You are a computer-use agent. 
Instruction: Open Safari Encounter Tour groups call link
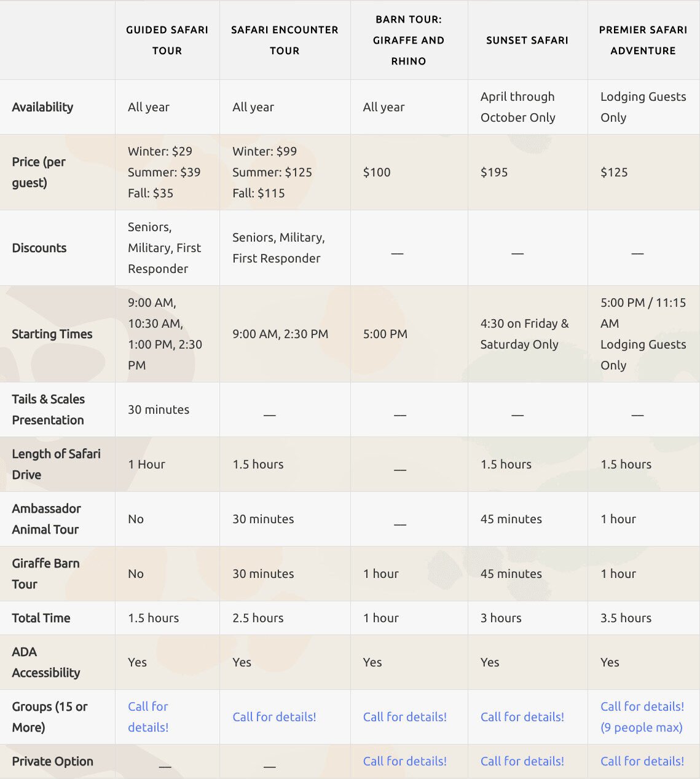point(274,717)
